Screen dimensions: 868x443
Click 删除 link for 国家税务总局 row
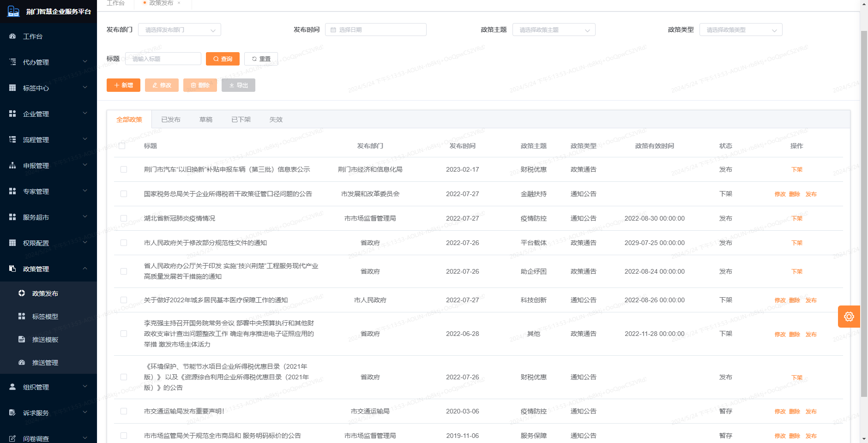tap(795, 194)
